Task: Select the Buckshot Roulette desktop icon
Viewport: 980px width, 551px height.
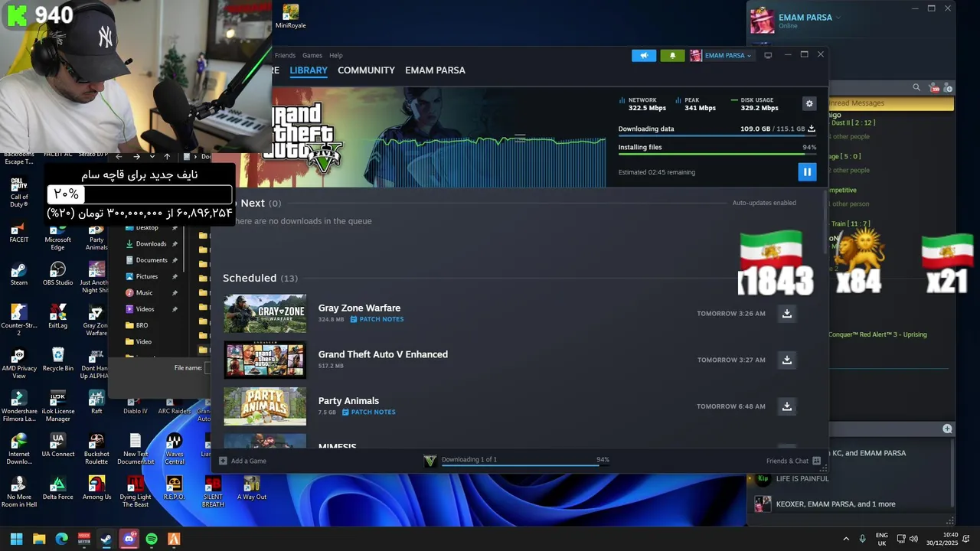Action: (x=96, y=448)
